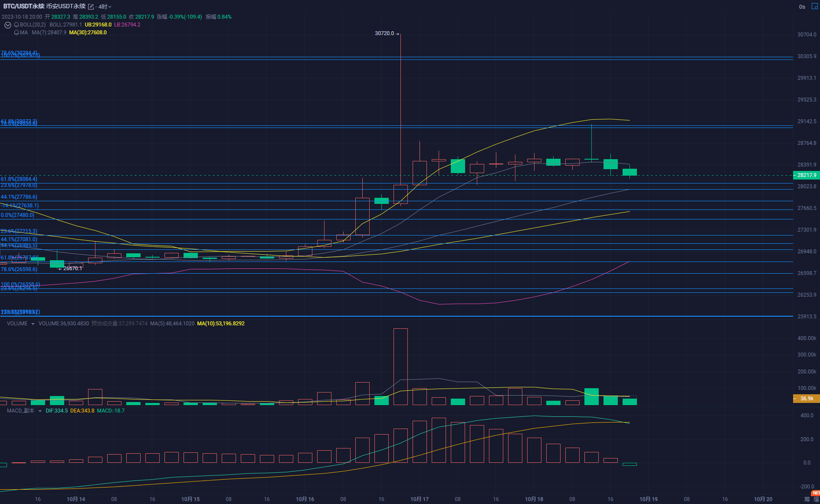Click the 10月 19 date on time axis
This screenshot has height=504, width=820.
[x=649, y=499]
